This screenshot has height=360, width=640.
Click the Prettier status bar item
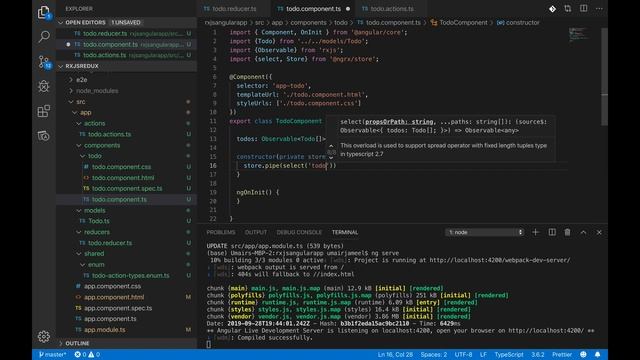point(562,355)
